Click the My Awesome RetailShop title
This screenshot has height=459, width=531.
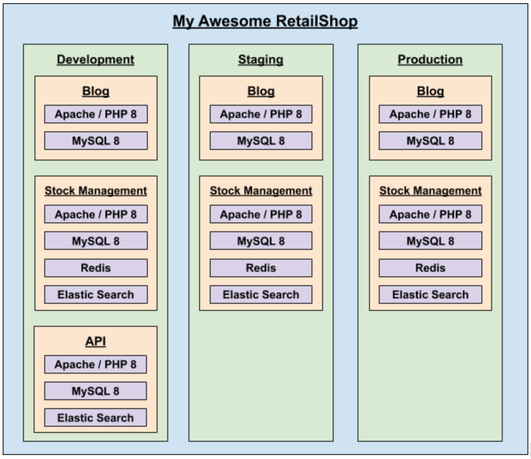pyautogui.click(x=265, y=21)
